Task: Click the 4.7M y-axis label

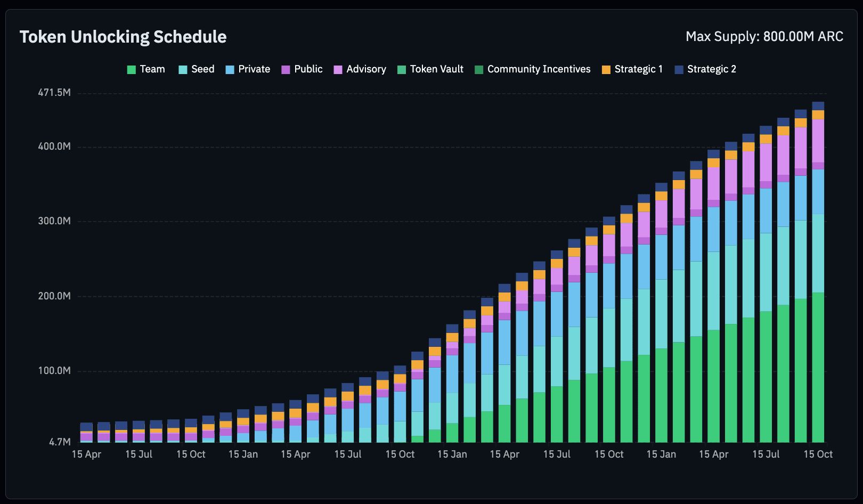Action: coord(60,442)
